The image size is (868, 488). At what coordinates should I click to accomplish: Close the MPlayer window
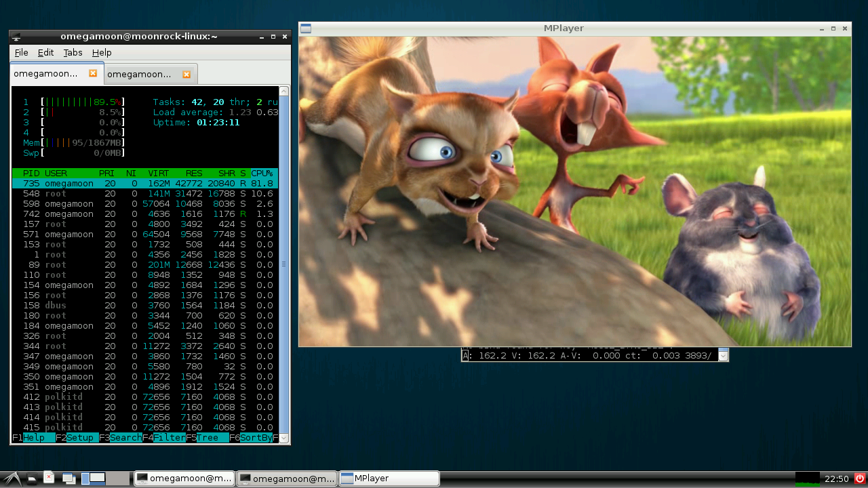click(844, 28)
